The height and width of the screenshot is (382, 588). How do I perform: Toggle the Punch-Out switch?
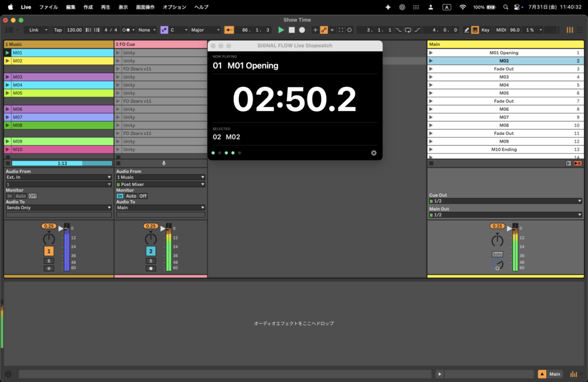tap(417, 30)
